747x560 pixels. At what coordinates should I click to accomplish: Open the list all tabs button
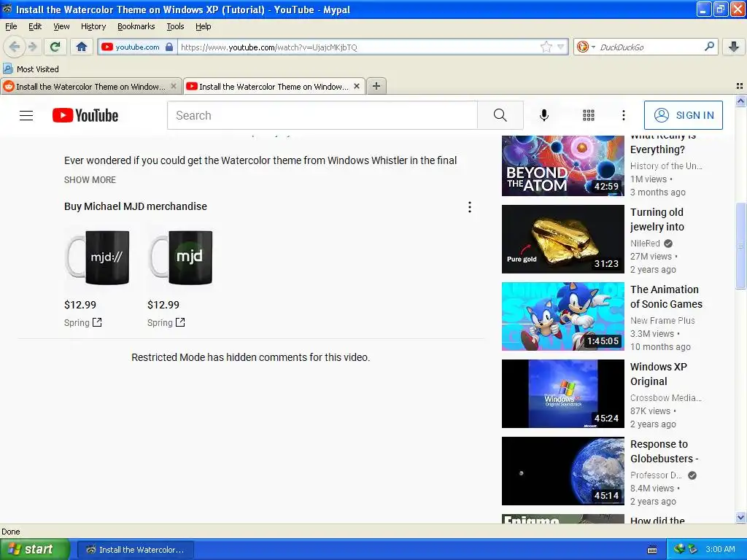740,86
